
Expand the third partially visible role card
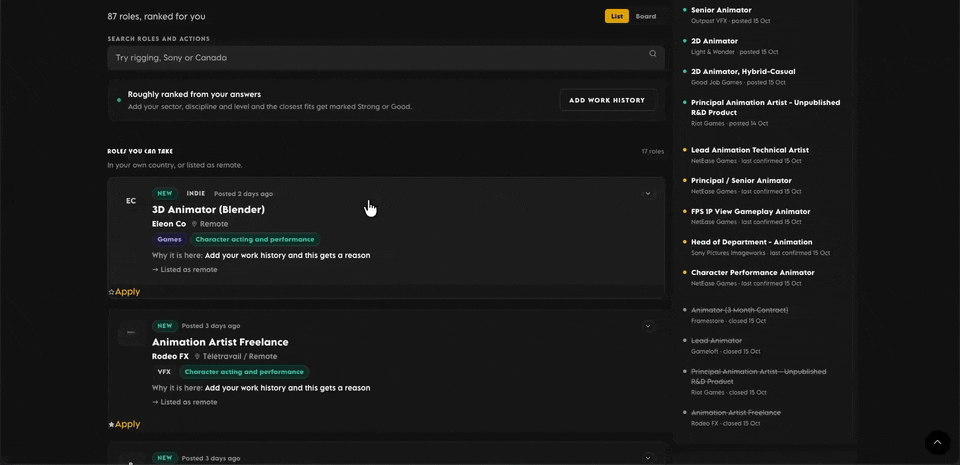648,458
